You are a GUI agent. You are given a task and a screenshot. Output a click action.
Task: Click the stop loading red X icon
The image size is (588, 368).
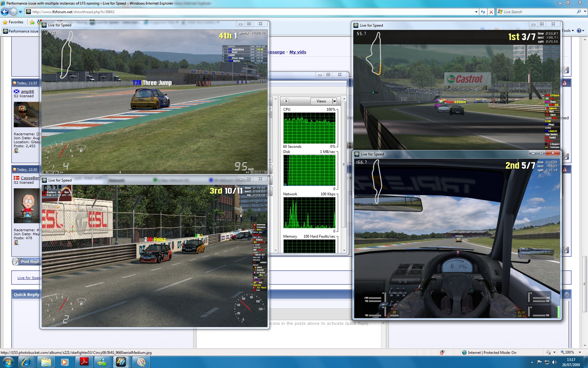click(491, 12)
